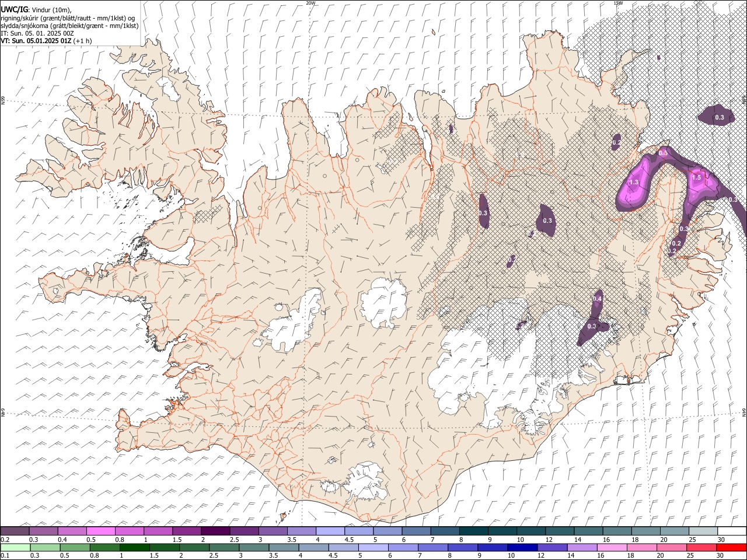Image resolution: width=747 pixels, height=560 pixels.
Task: Select bottom-row violet swatch 12 to 14
Action: tap(552, 547)
